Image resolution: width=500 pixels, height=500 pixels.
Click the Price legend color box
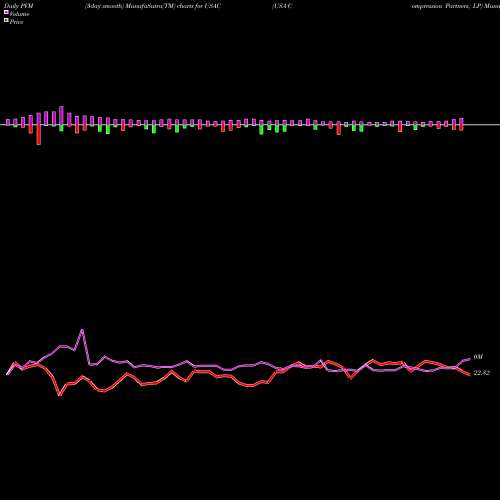(x=6, y=20)
